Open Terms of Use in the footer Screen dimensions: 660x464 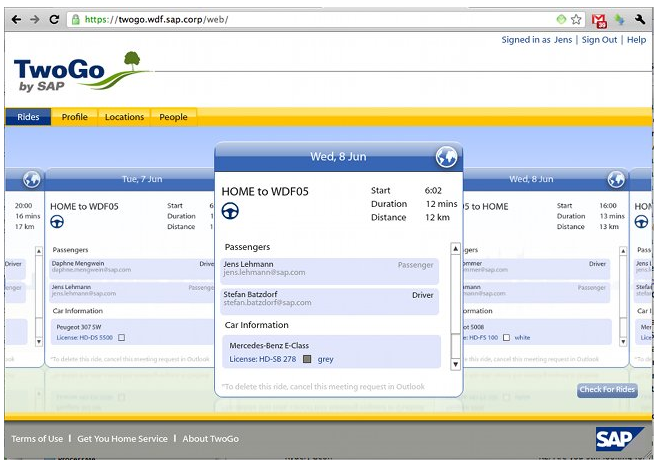[37, 439]
